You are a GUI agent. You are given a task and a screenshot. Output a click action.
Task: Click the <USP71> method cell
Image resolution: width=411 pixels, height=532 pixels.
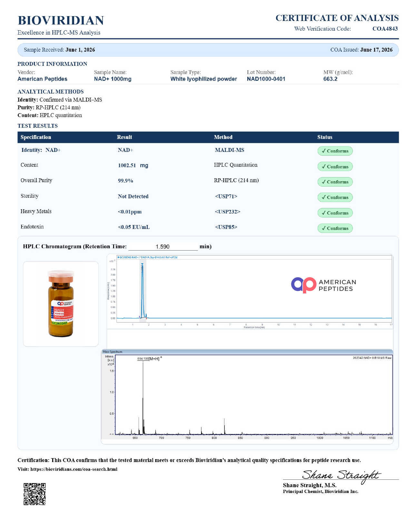(226, 196)
